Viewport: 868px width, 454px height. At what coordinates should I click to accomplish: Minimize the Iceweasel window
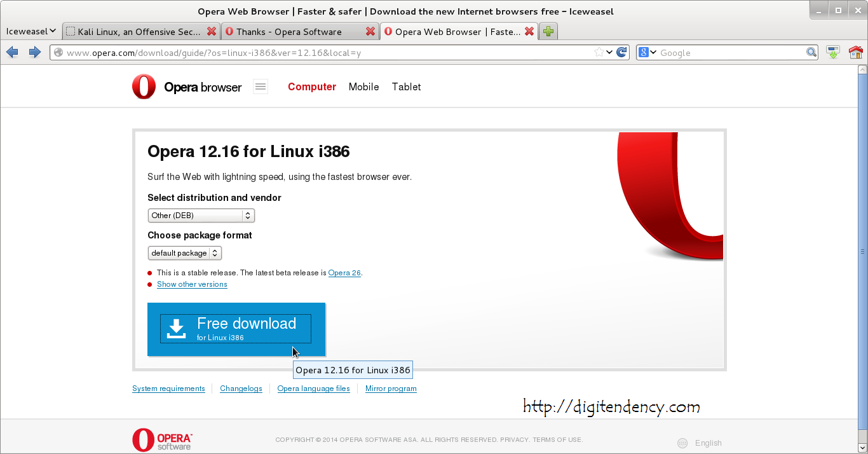(x=819, y=10)
